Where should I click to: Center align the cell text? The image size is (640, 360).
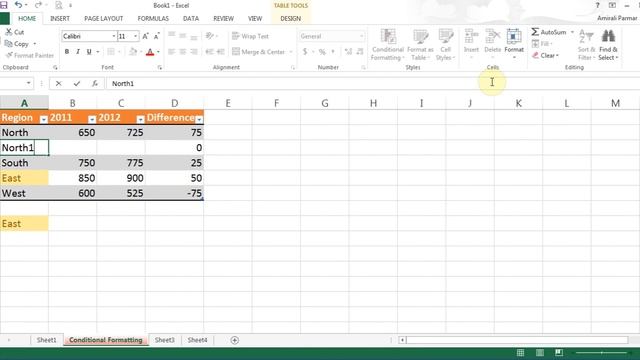182,52
